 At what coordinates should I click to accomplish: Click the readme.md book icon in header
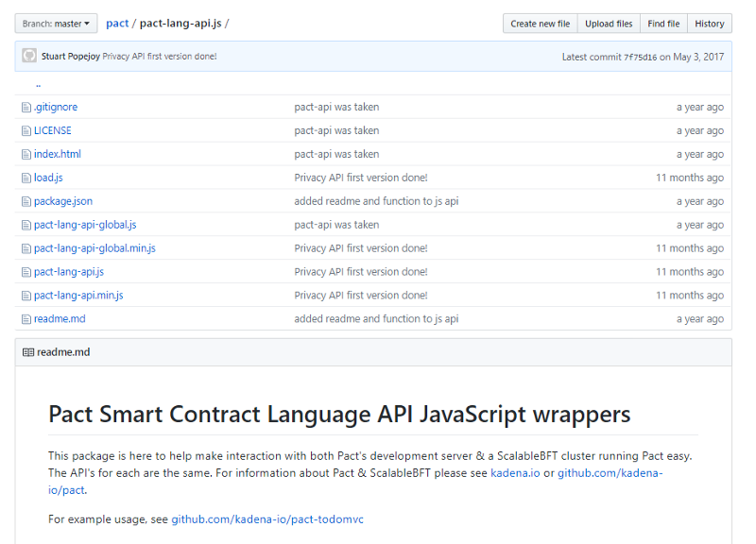[28, 353]
